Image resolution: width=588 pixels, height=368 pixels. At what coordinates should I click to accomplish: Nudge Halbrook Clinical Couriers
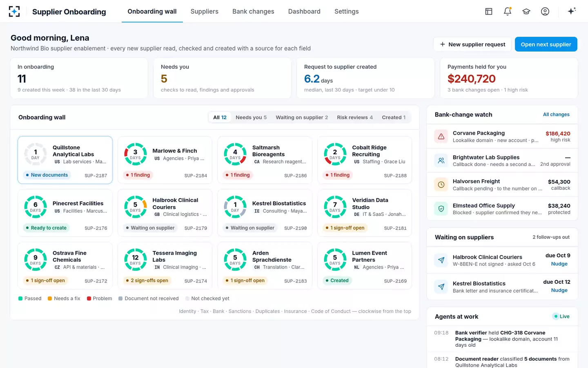pos(559,264)
